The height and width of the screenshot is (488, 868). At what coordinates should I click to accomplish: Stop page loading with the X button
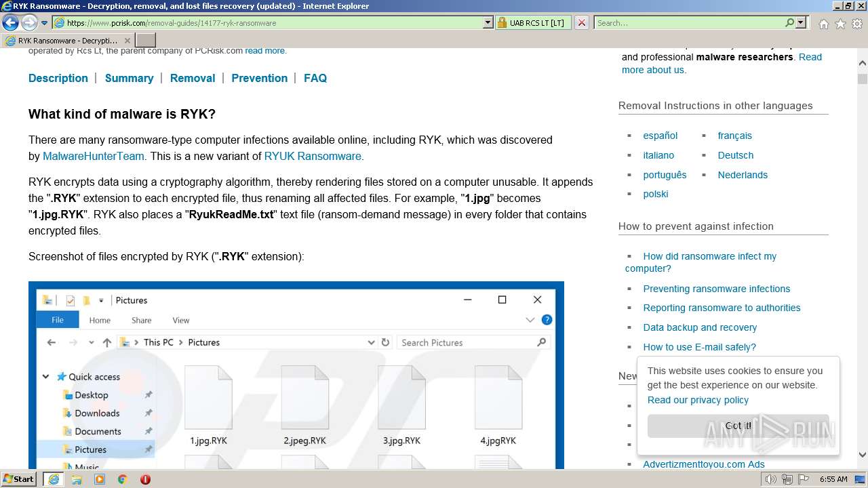pyautogui.click(x=582, y=22)
